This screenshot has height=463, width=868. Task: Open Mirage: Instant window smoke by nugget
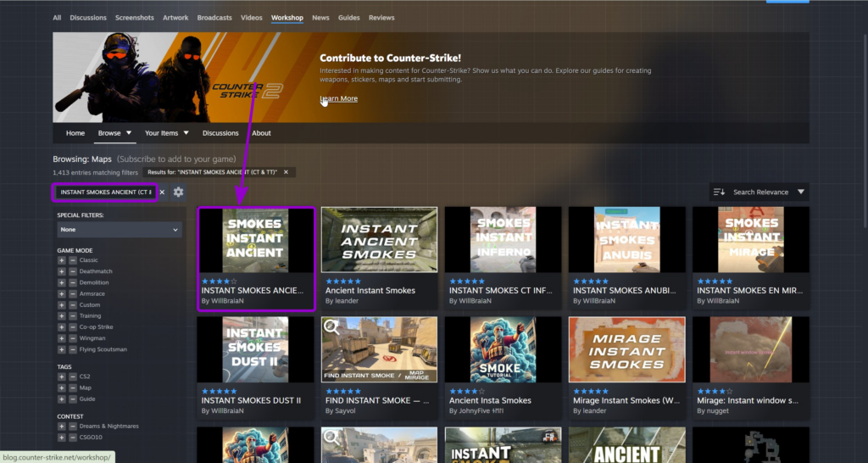pyautogui.click(x=751, y=368)
